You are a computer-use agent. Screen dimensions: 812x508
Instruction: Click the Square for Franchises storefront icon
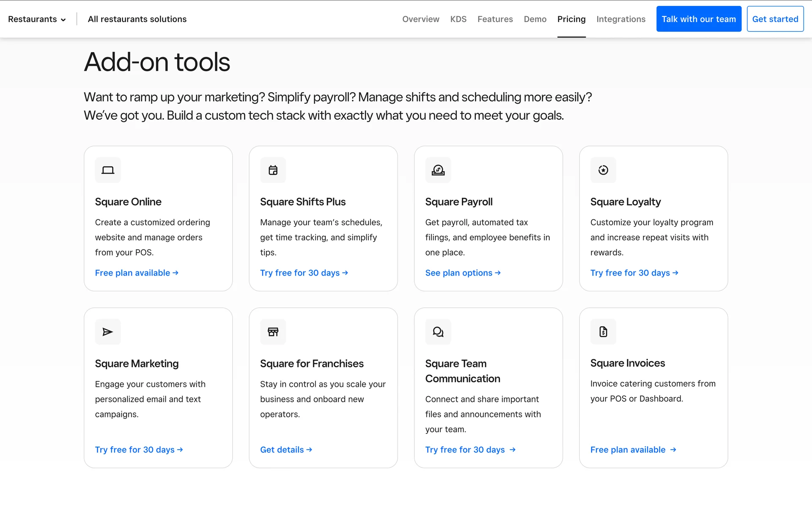(x=273, y=332)
